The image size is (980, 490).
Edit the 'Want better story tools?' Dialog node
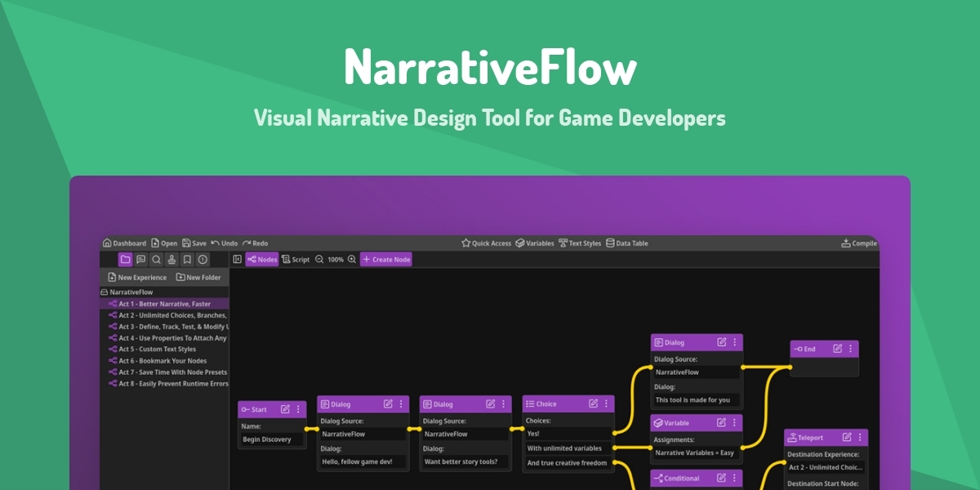[490, 403]
